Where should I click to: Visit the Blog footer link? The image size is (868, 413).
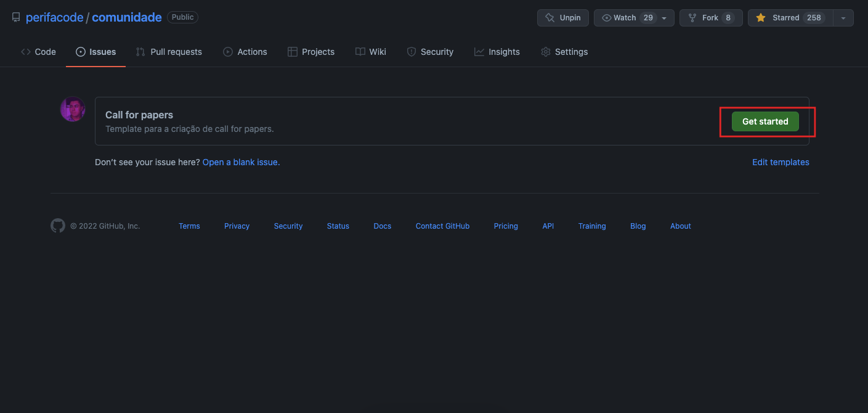(x=638, y=226)
